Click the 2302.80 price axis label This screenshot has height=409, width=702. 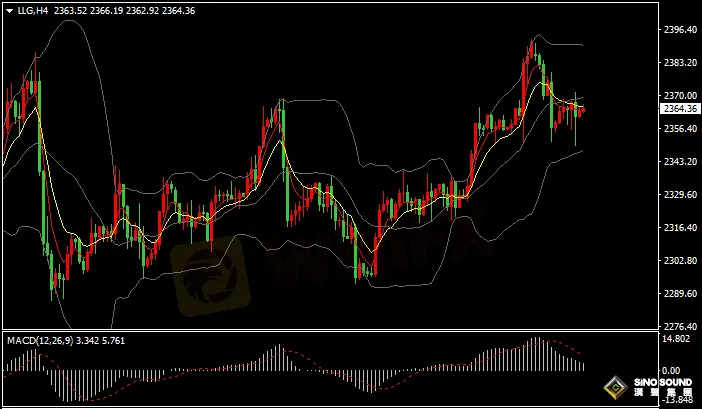tap(681, 260)
